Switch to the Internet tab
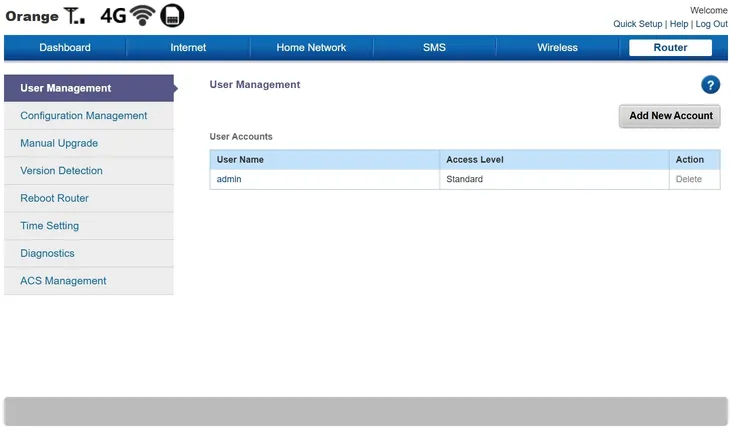730x431 pixels. click(x=188, y=48)
